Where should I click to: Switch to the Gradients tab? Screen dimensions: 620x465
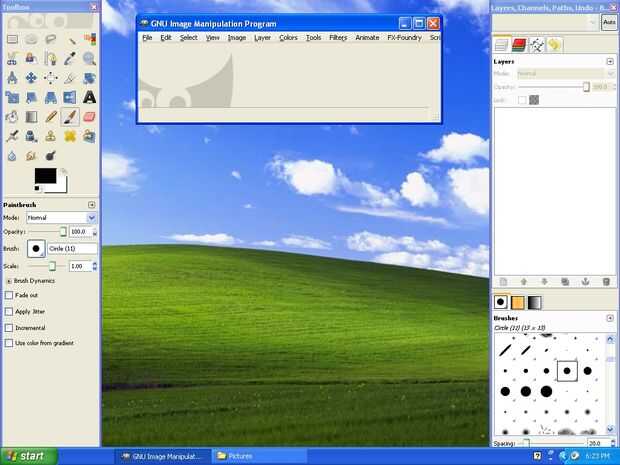pyautogui.click(x=534, y=302)
